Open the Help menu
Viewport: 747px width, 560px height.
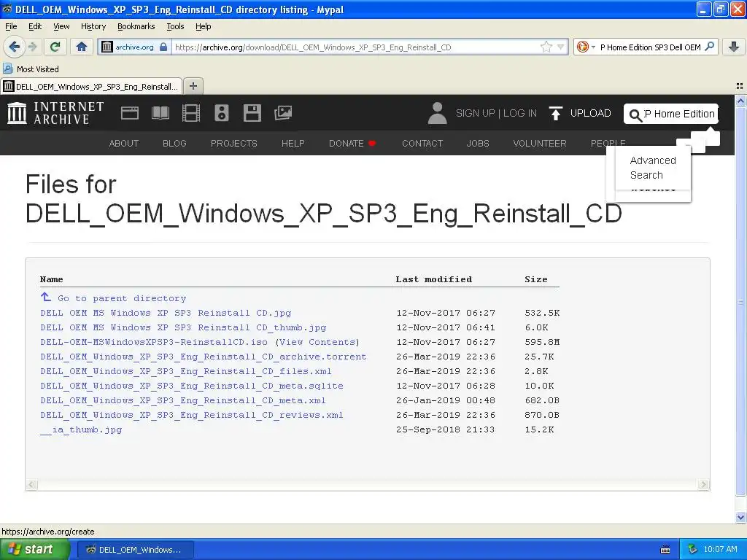point(204,26)
